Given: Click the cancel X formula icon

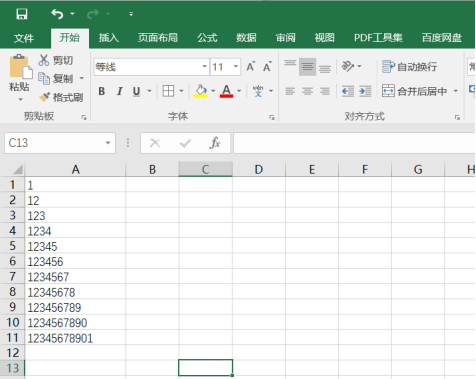Looking at the screenshot, I should pos(155,143).
